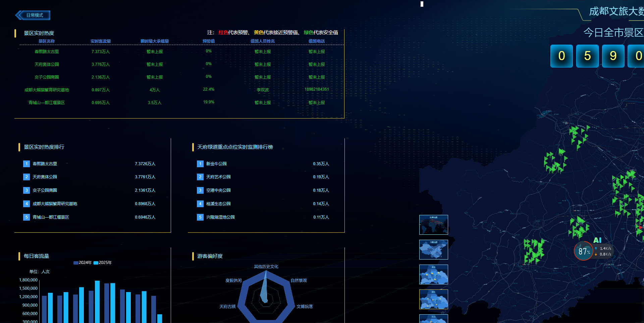Click rank badge 5 beside 兴隆湖湿地公园

[200, 217]
